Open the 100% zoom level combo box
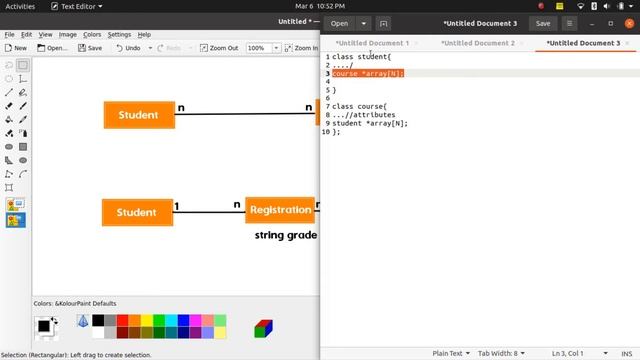The image size is (640, 360). click(x=263, y=48)
